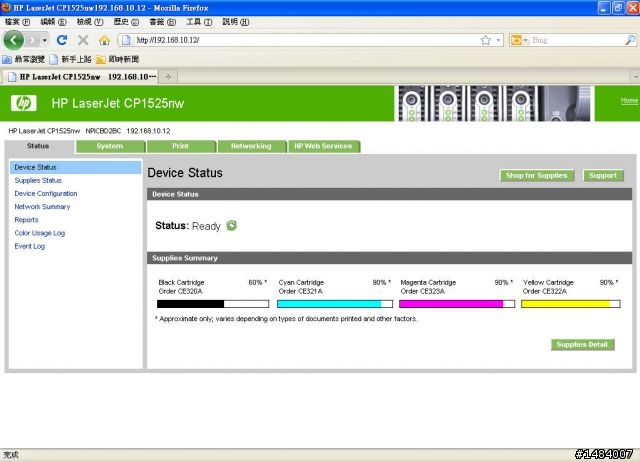640x462 pixels.
Task: Open the Tools (T) menu
Action: tap(199, 22)
